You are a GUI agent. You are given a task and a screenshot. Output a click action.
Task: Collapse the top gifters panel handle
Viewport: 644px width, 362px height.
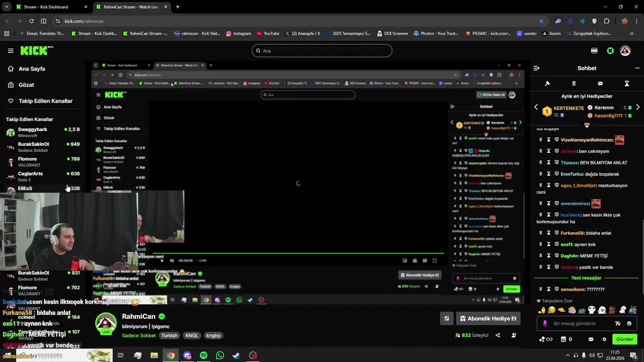(587, 125)
